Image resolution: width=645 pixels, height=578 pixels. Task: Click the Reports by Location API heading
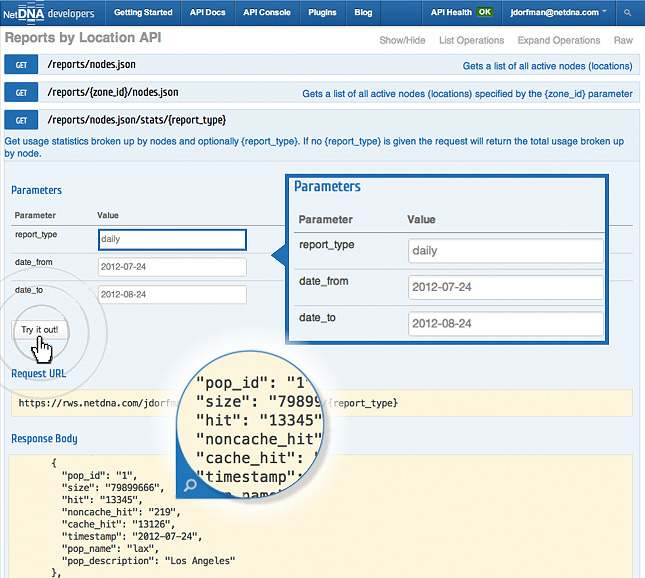pos(83,37)
